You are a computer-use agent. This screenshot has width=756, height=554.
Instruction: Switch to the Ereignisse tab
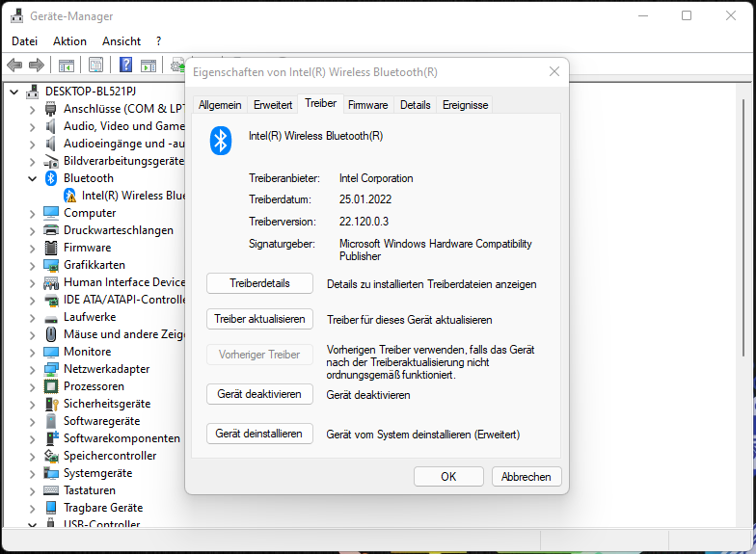pyautogui.click(x=465, y=105)
